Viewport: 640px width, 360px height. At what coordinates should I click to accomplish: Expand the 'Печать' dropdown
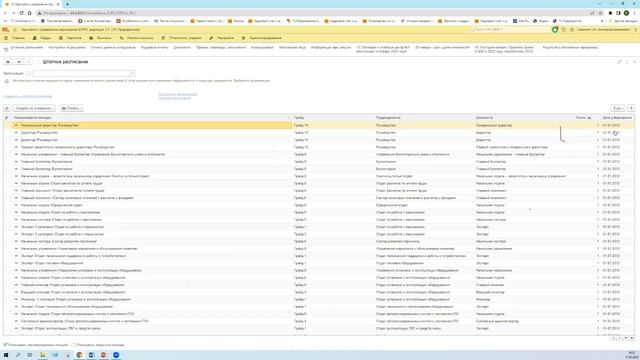71,108
